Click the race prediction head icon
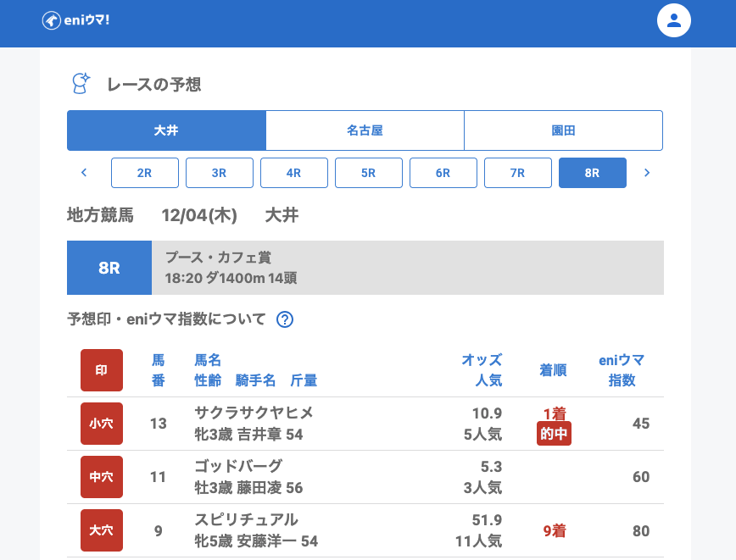Image resolution: width=736 pixels, height=560 pixels. point(81,83)
